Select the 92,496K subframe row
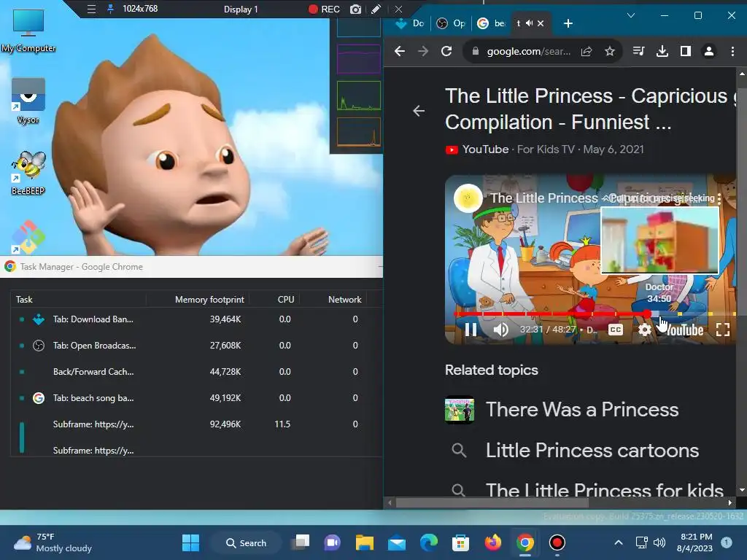The image size is (747, 560). point(196,424)
